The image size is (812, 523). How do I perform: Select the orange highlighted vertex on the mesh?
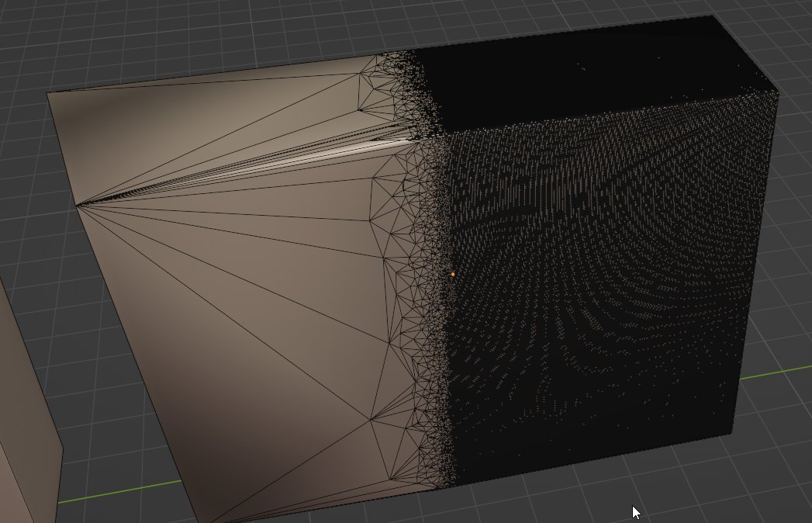click(x=453, y=274)
